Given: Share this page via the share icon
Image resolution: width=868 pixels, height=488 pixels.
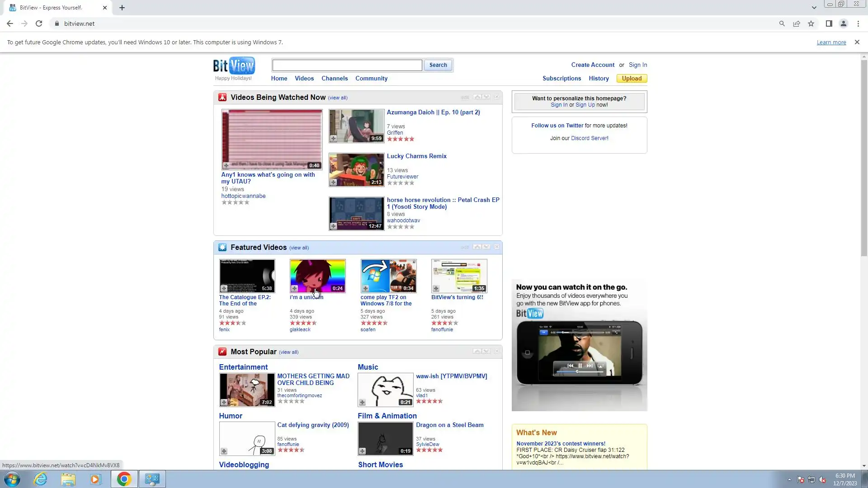Looking at the screenshot, I should click(x=797, y=23).
